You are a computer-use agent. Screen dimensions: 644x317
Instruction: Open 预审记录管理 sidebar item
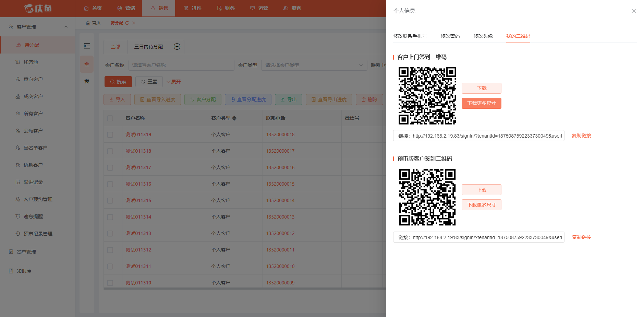38,234
